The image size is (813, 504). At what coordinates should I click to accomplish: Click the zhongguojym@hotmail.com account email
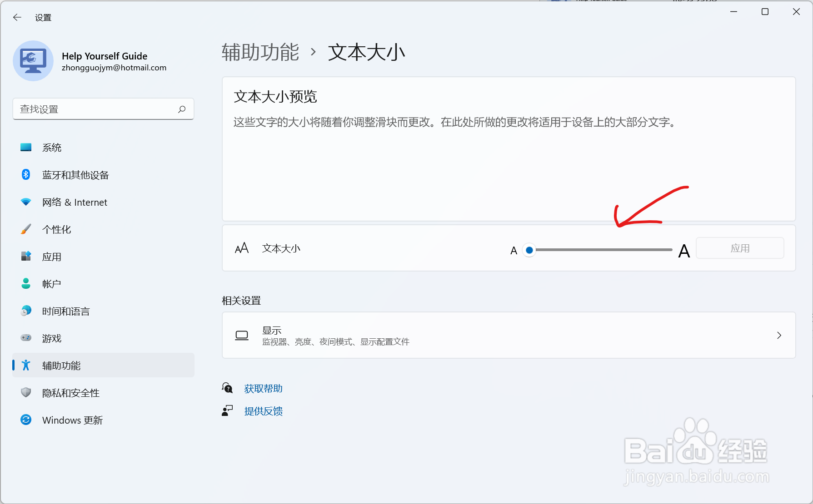tap(114, 68)
